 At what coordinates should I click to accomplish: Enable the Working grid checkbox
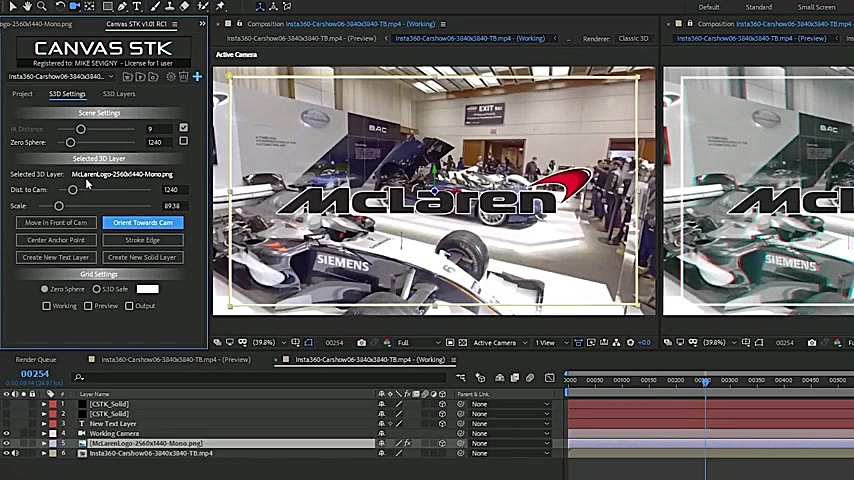(46, 306)
